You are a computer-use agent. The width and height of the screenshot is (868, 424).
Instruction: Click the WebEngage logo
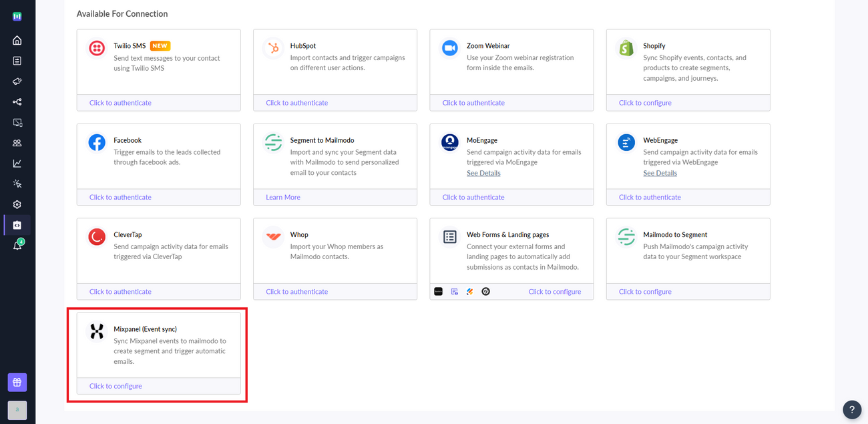pyautogui.click(x=626, y=143)
